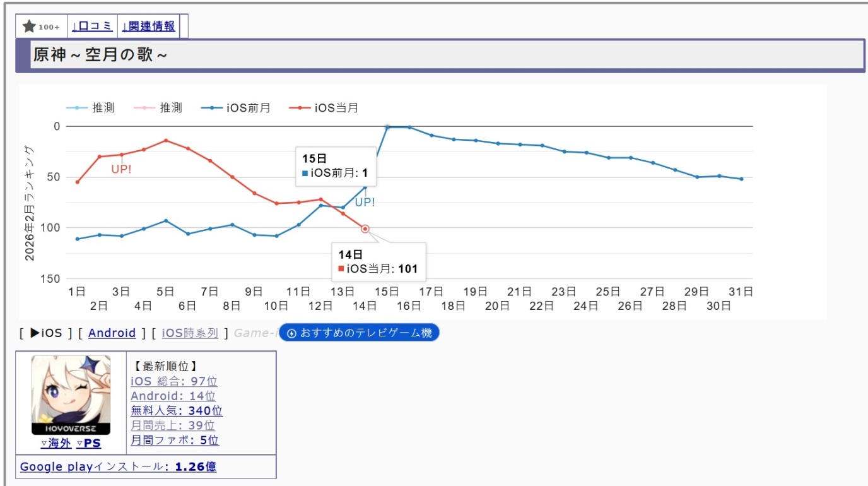
Task: Jump to the 関連情報 section
Action: [x=148, y=27]
